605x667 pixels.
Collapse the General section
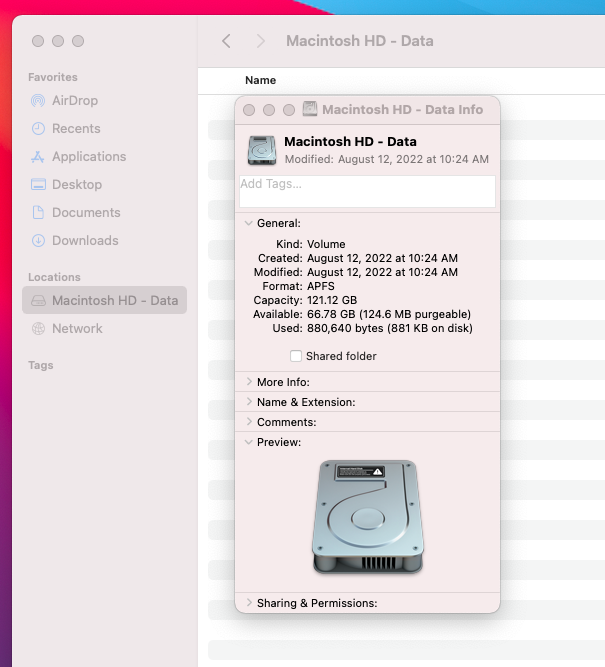[x=249, y=223]
